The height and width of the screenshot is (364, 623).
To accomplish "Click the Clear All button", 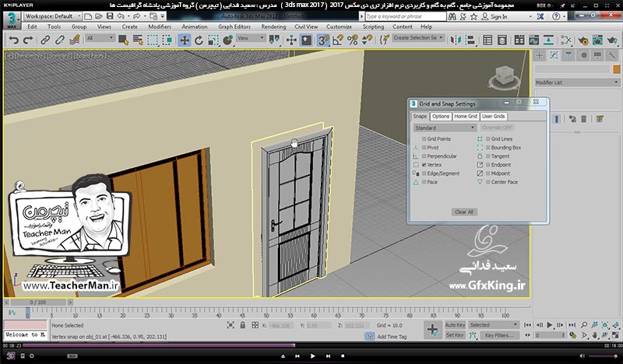I will (x=463, y=212).
